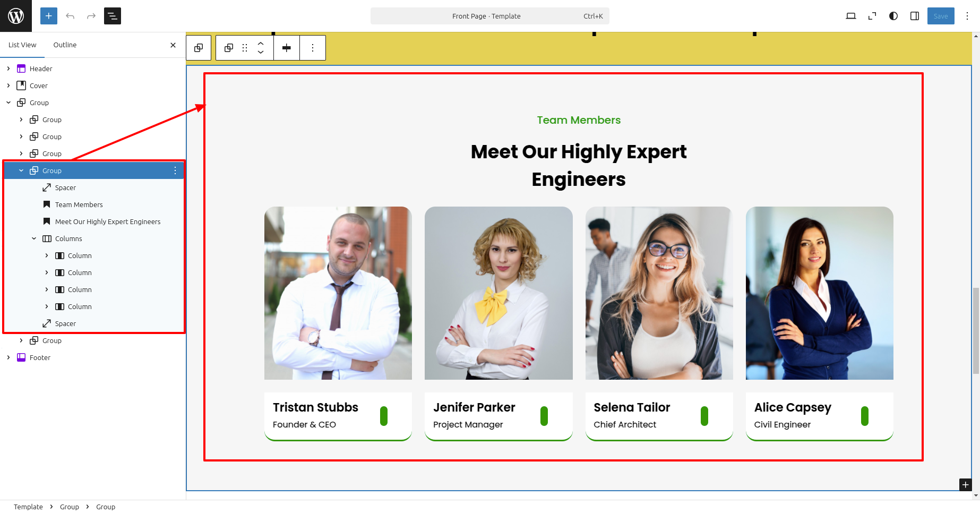
Task: Change Group block type in toolbar
Action: coord(229,48)
